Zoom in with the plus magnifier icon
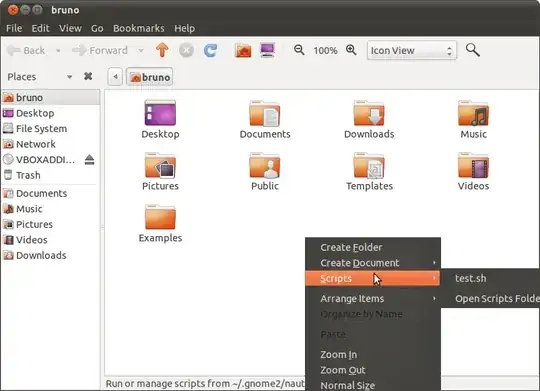 (351, 50)
